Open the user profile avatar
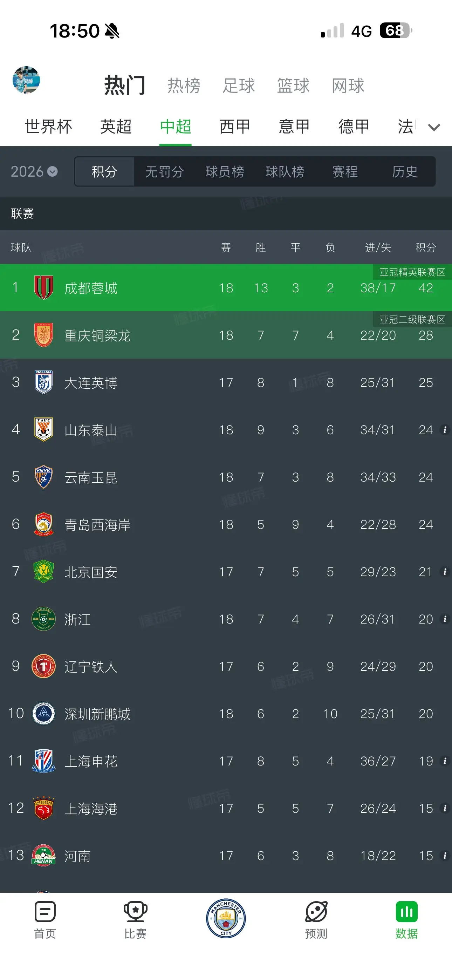Viewport: 452px width, 980px height. [26, 80]
